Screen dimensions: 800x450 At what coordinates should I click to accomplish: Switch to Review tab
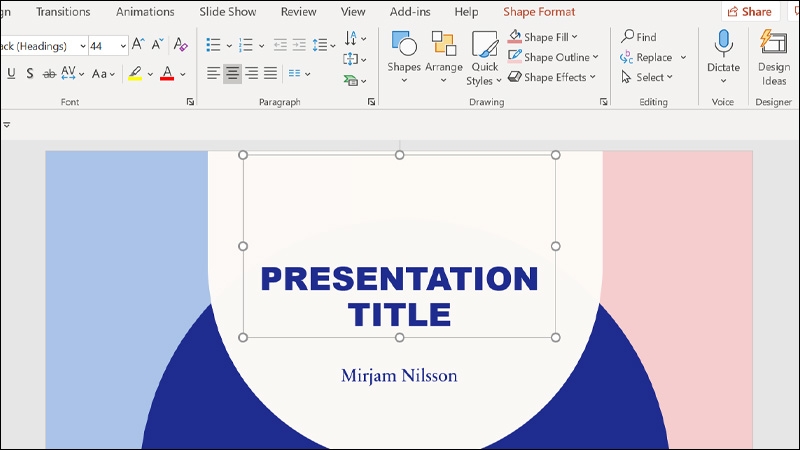coord(298,12)
